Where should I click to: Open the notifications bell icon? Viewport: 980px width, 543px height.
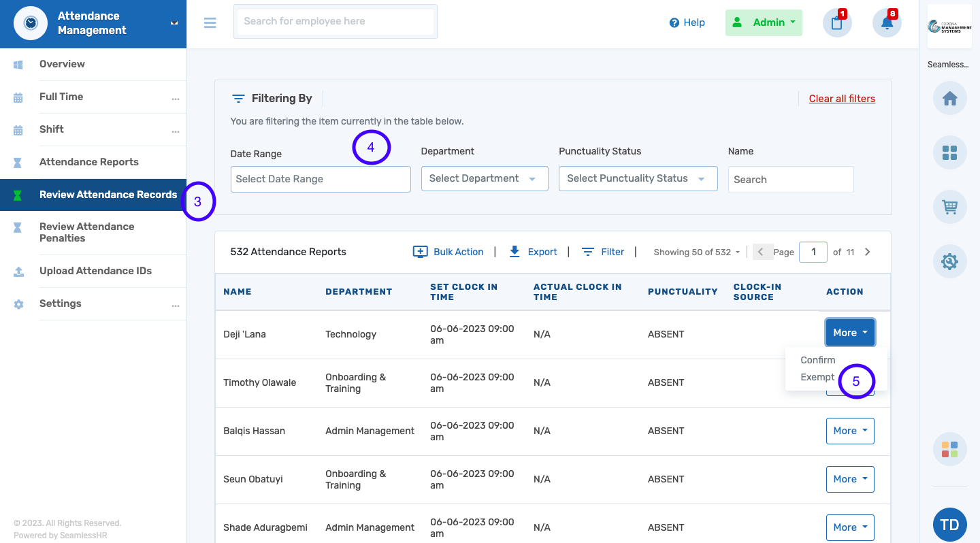pyautogui.click(x=886, y=23)
